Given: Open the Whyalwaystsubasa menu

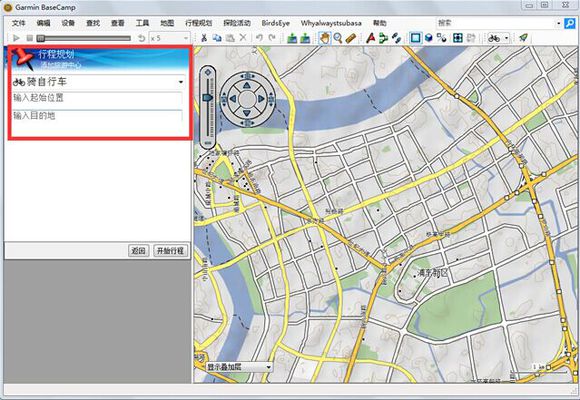Looking at the screenshot, I should tap(331, 23).
